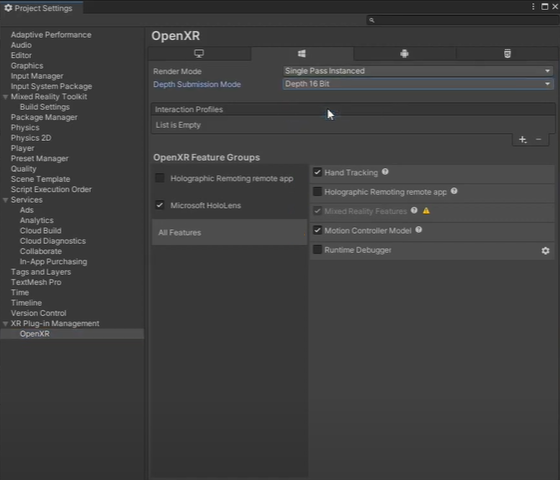Click Hand Tracking help icon

[x=385, y=172]
